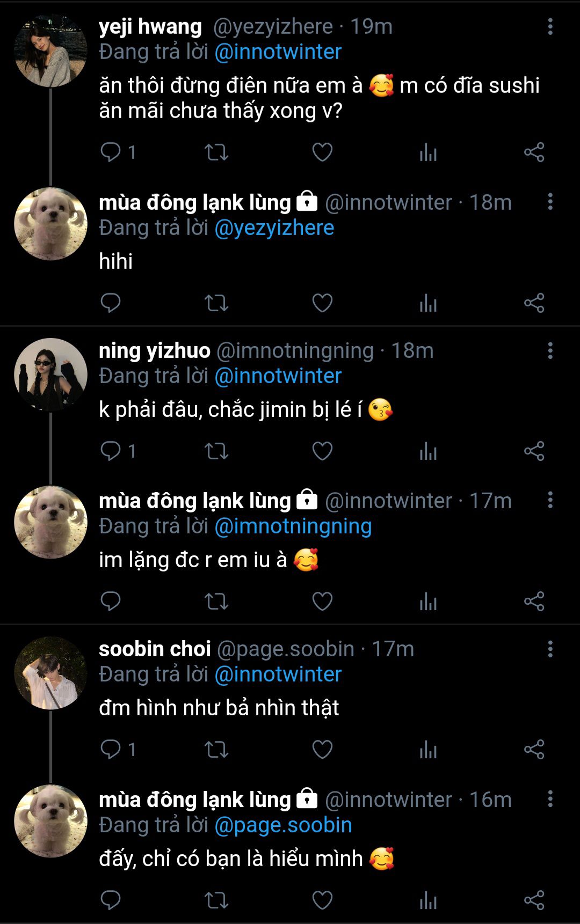Viewport: 580px width, 924px height.
Task: Retweet soobin choi's reply
Action: (216, 750)
